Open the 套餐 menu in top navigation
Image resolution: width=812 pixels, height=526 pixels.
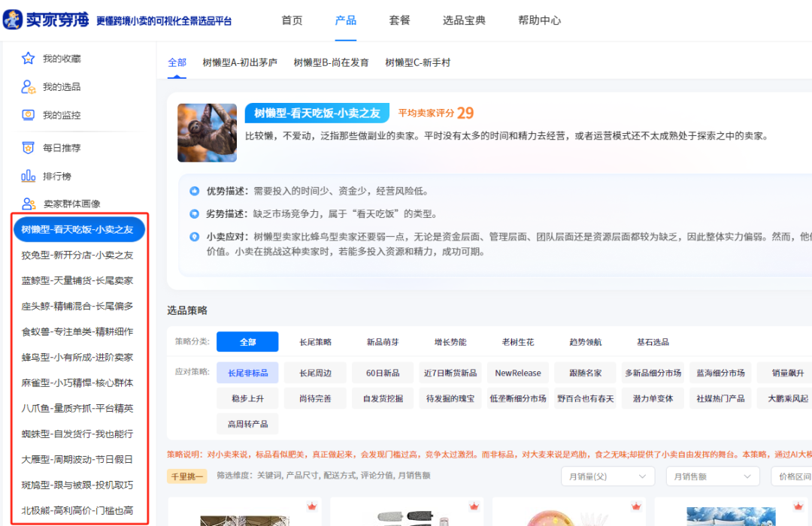[x=398, y=20]
